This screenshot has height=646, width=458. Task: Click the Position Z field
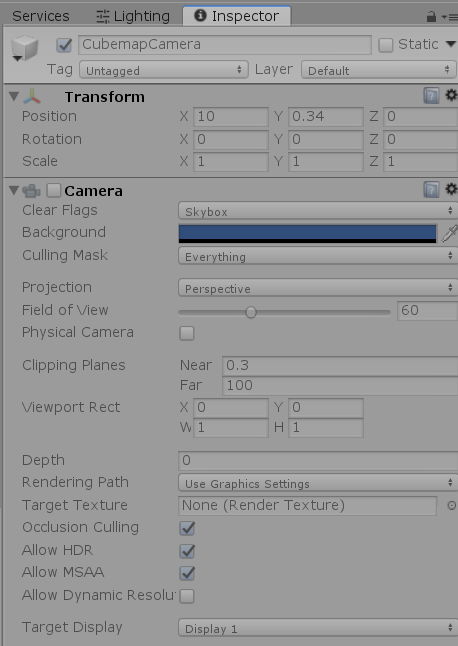tap(421, 117)
